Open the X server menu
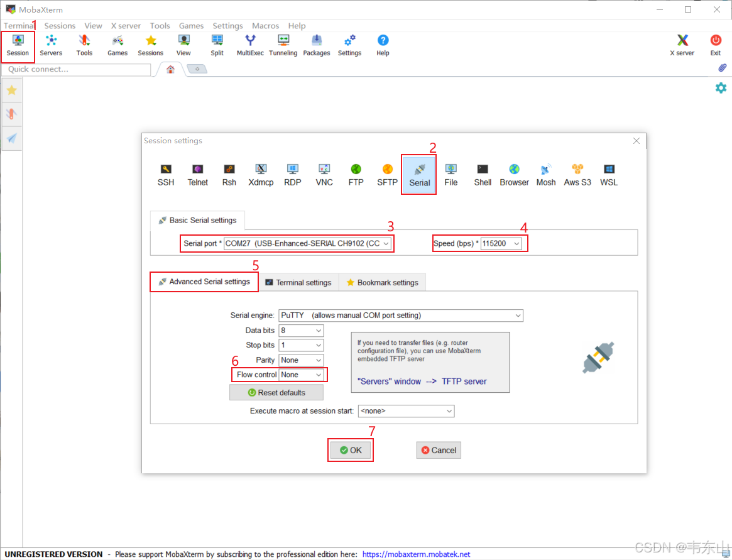The height and width of the screenshot is (560, 732). [x=126, y=26]
